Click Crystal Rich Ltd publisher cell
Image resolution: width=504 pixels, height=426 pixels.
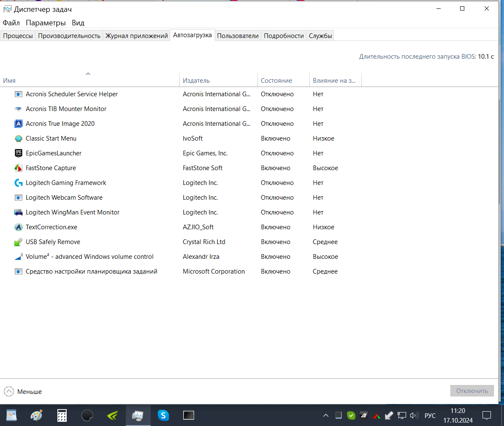tap(204, 242)
